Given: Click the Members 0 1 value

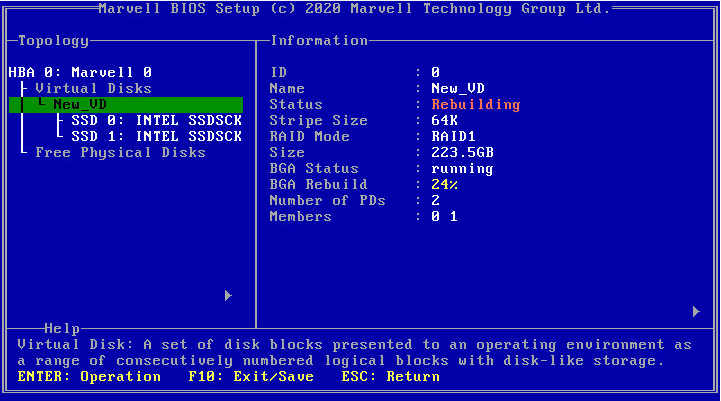Looking at the screenshot, I should coord(444,216).
